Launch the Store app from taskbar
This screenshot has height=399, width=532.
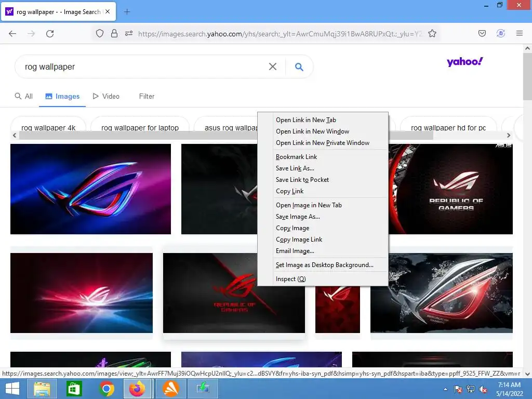click(74, 389)
